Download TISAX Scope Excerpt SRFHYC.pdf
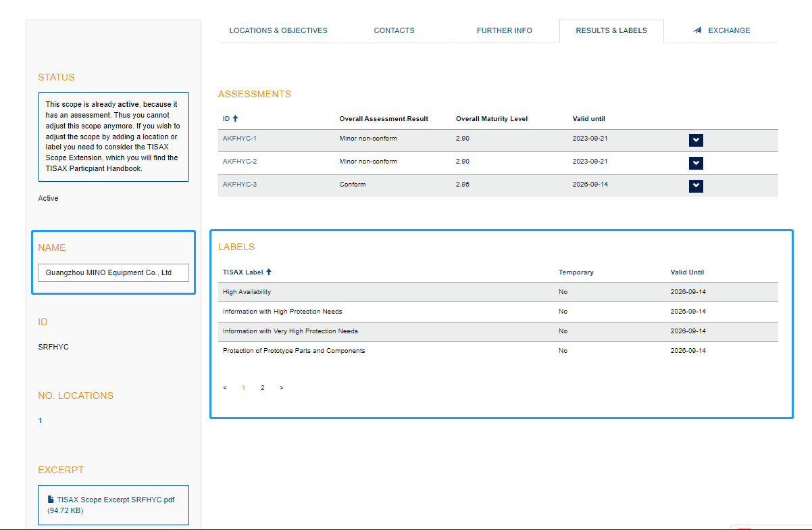Screen dimensions: 812x530 (116, 500)
